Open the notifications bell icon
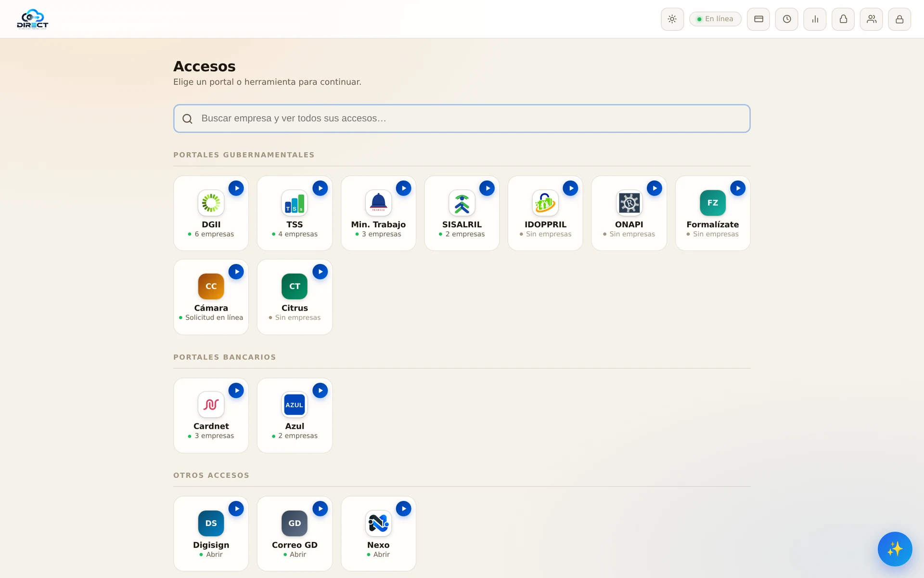Viewport: 924px width, 578px height. click(x=843, y=19)
